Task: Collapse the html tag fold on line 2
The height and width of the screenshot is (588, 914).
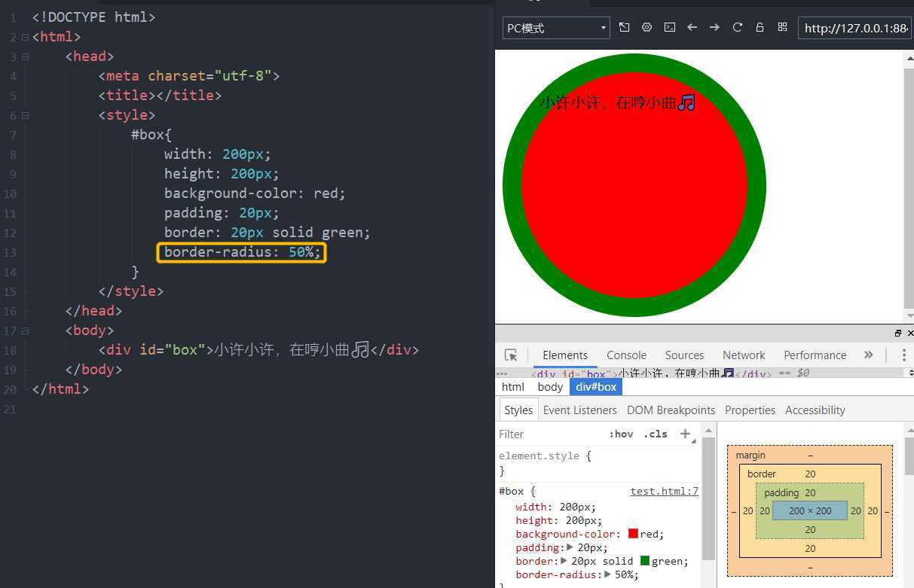Action: [26, 37]
